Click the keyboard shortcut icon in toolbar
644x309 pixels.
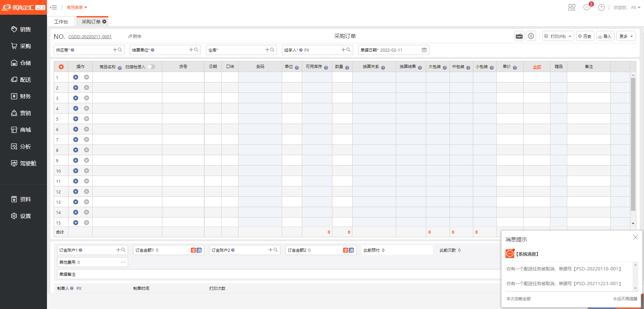click(519, 36)
